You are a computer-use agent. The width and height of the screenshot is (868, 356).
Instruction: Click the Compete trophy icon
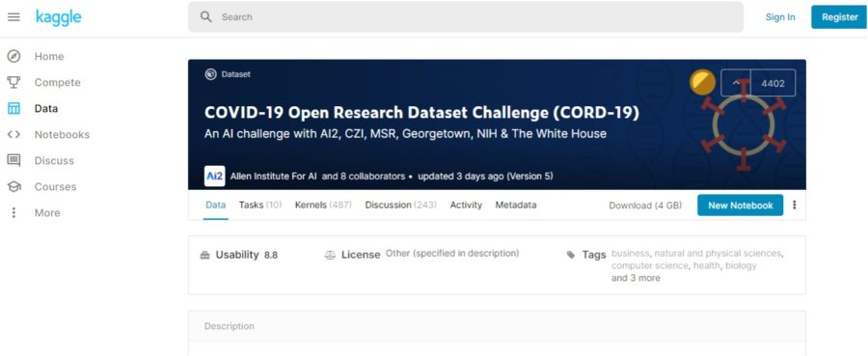(x=14, y=83)
